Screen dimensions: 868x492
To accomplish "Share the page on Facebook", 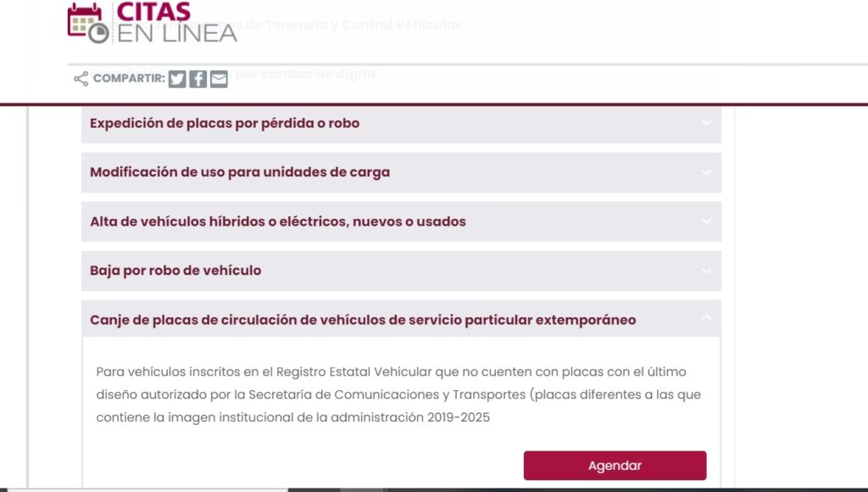I will tap(198, 79).
